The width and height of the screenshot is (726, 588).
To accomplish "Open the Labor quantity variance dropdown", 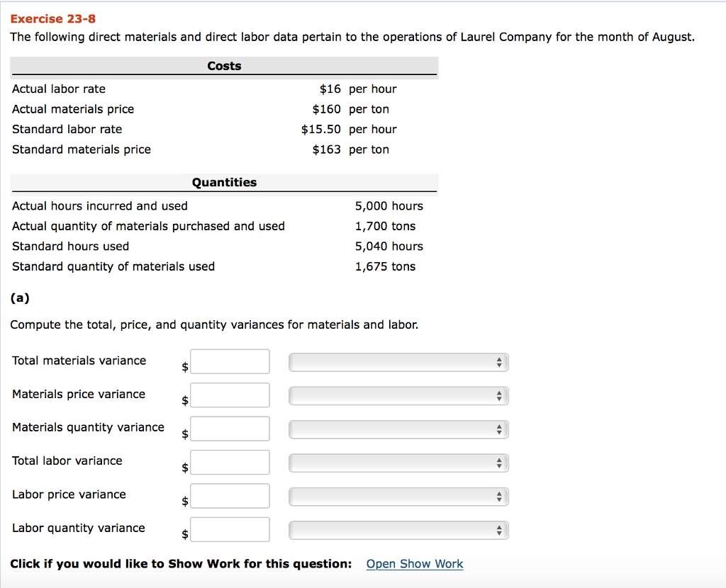I will click(x=397, y=530).
